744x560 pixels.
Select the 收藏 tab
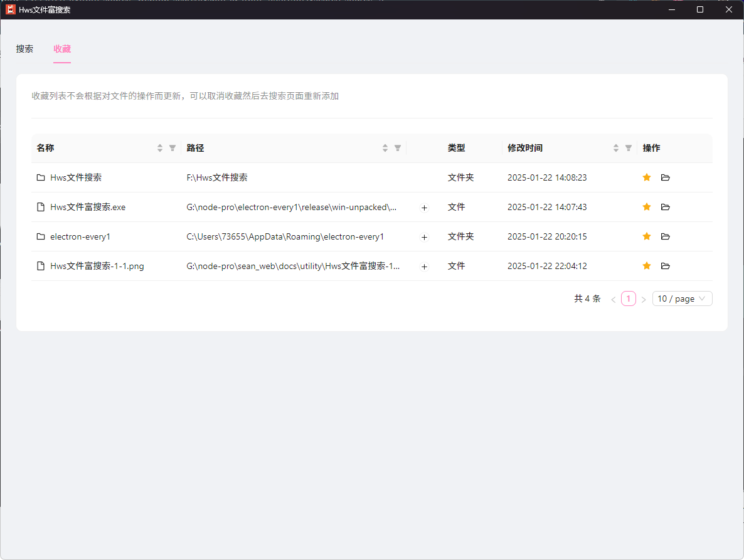62,48
